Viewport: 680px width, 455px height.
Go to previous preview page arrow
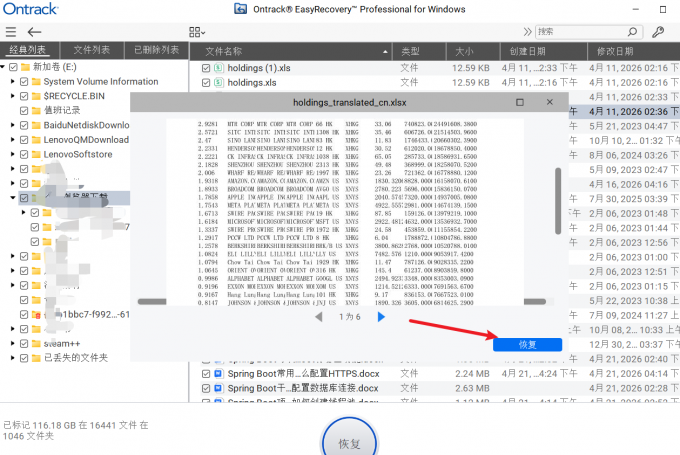click(x=319, y=317)
